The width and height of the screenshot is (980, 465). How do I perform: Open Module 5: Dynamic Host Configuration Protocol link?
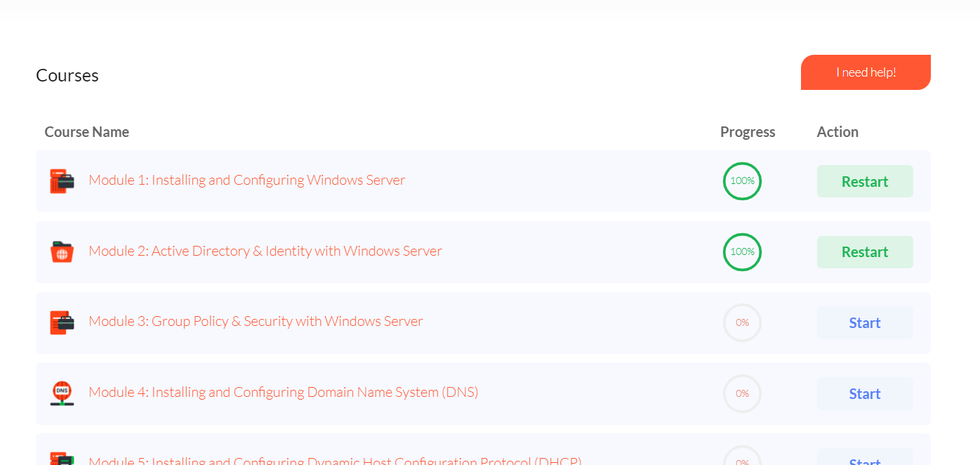335,460
